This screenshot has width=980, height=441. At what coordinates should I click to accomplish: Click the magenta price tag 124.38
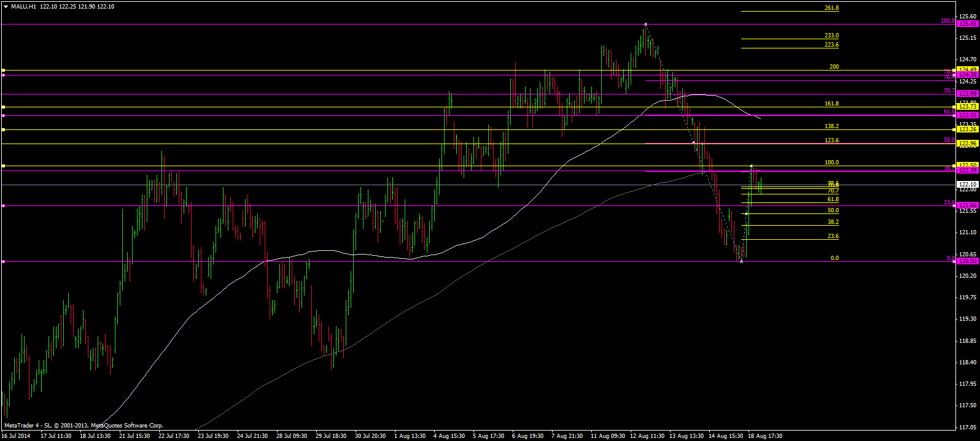(x=967, y=75)
